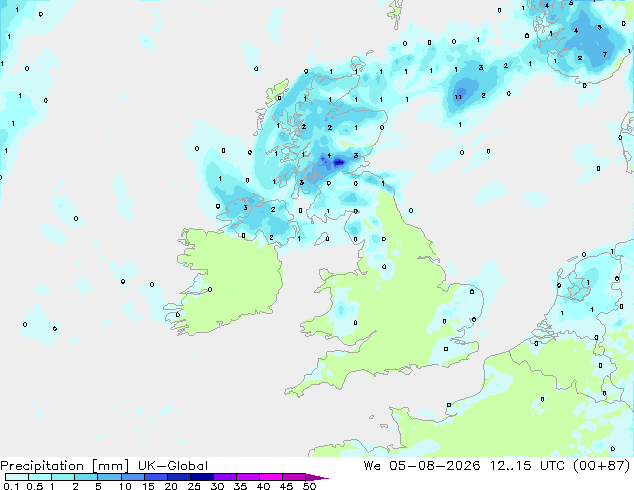Click the legend tick label "25"
The width and height of the screenshot is (634, 490).
pos(194,486)
